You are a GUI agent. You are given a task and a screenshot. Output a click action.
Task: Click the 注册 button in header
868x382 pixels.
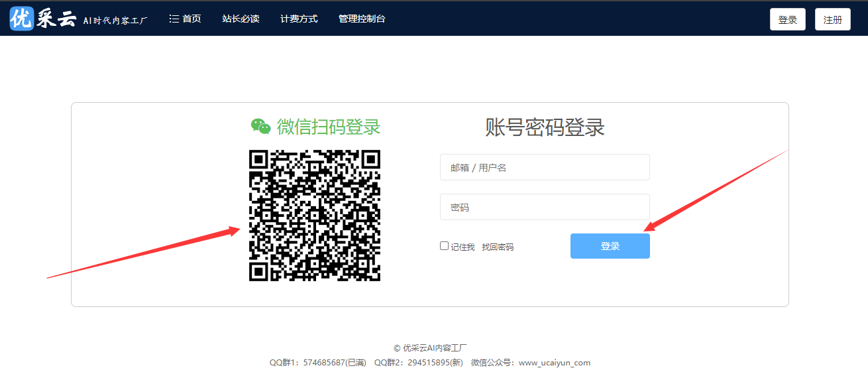point(832,20)
